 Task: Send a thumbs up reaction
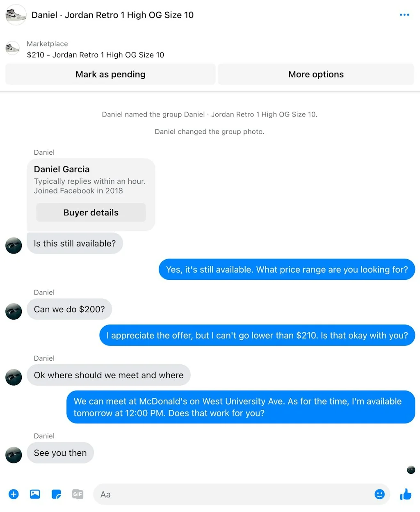point(405,494)
